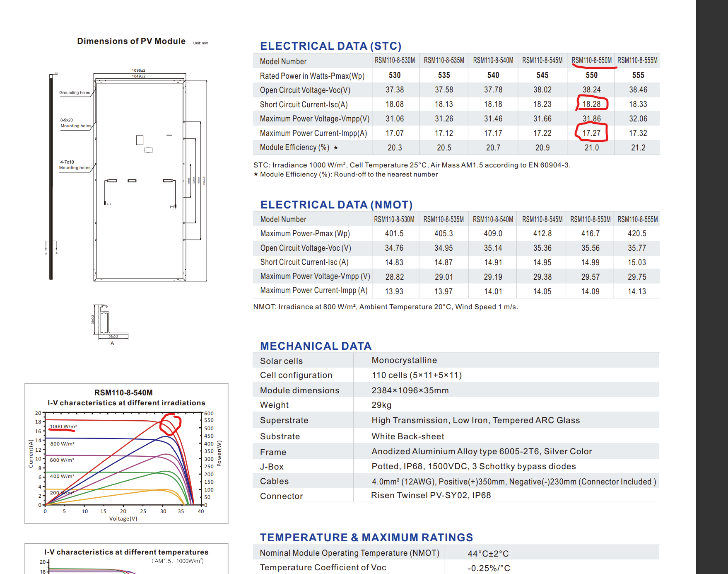Select the Risen Twinsel PV-SY02, IP68 connector text
The height and width of the screenshot is (574, 728).
click(x=431, y=495)
